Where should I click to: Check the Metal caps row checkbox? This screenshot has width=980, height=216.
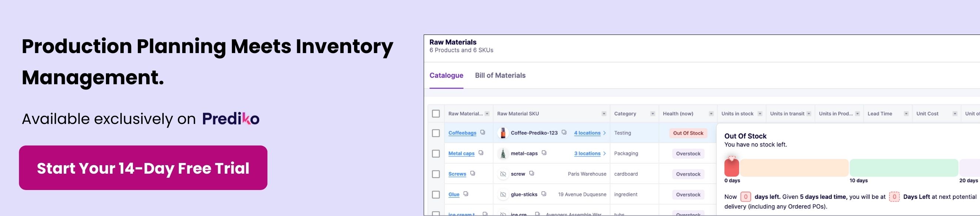pos(436,154)
